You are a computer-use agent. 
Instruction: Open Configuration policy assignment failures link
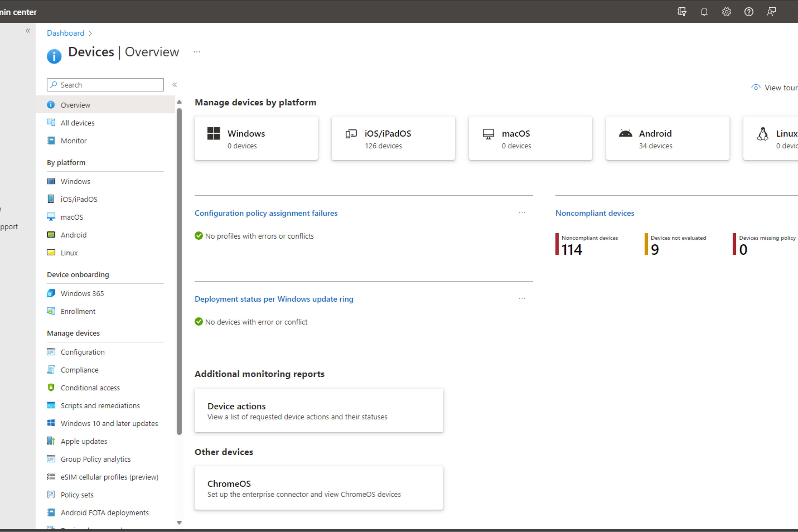tap(266, 213)
